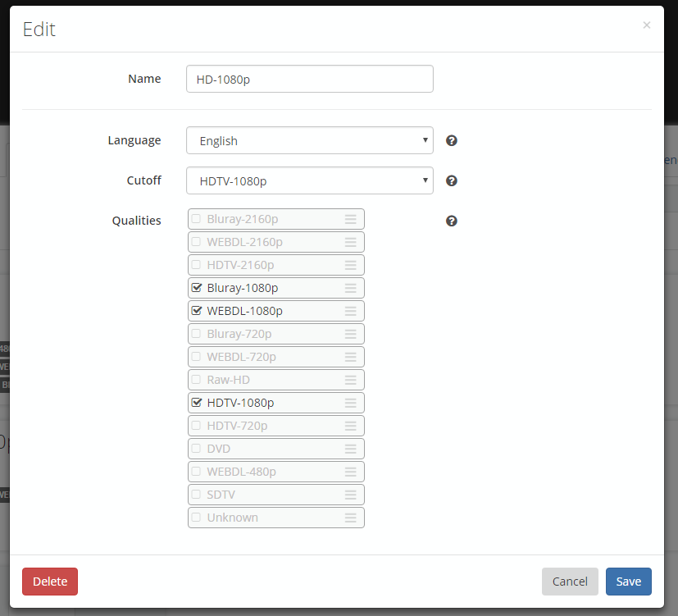Uncheck the HDTV-1080p quality
This screenshot has height=616, width=678.
(196, 403)
